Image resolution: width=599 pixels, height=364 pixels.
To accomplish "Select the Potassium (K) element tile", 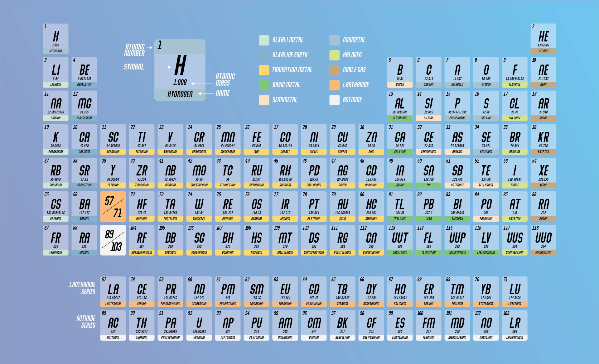I will coord(56,140).
